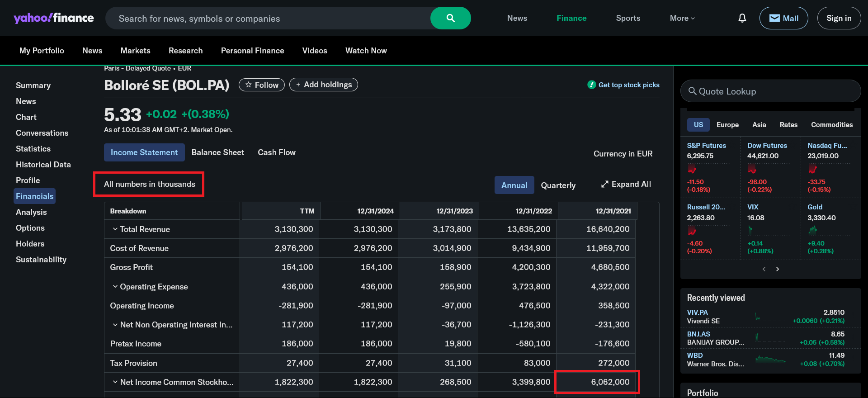Open Options in left sidebar
868x398 pixels.
30,228
